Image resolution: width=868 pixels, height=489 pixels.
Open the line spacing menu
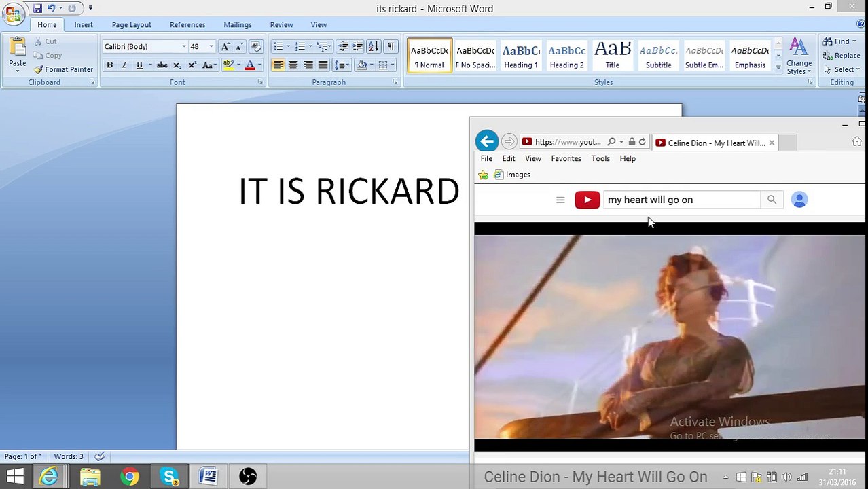coord(342,65)
